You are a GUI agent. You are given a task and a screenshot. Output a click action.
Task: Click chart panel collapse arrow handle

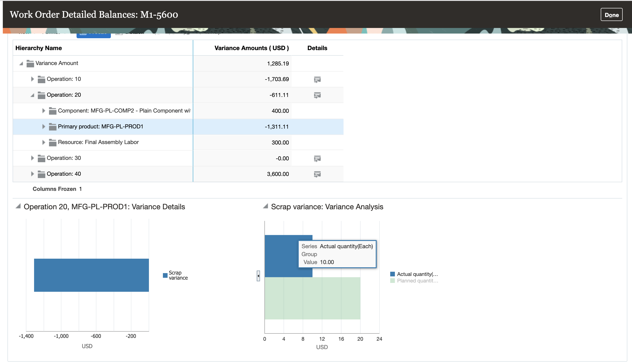tap(258, 276)
